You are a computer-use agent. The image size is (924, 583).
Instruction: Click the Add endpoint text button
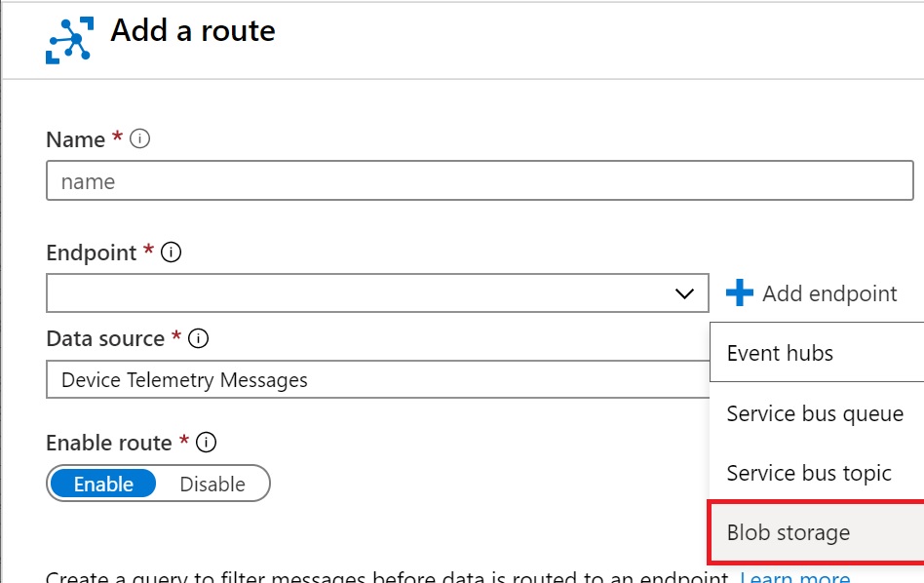(x=829, y=293)
